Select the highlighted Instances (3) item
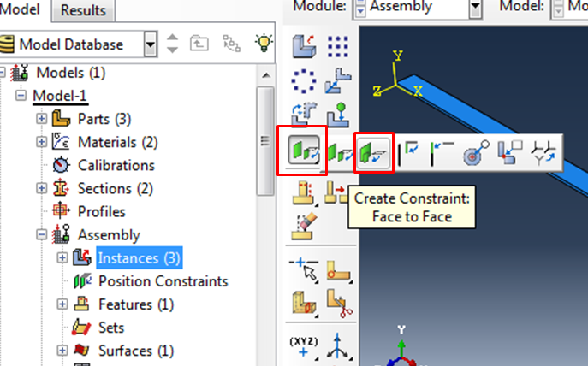The height and width of the screenshot is (366, 588). (x=140, y=257)
